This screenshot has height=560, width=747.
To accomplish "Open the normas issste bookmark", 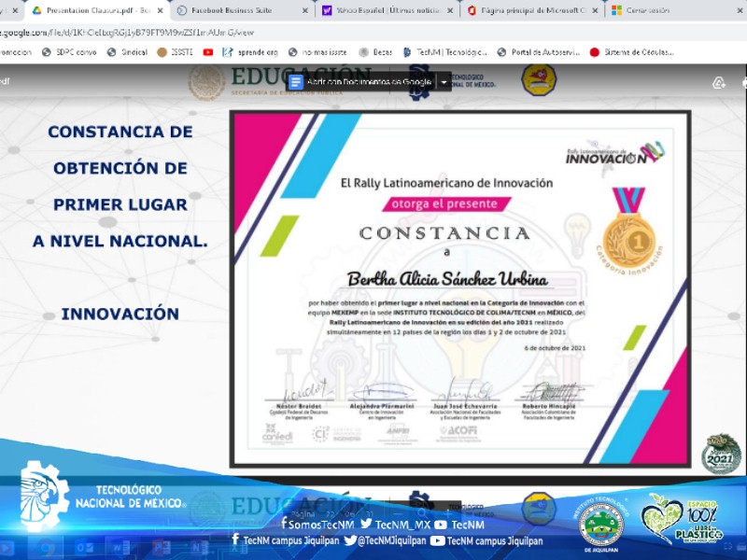I will (x=317, y=52).
